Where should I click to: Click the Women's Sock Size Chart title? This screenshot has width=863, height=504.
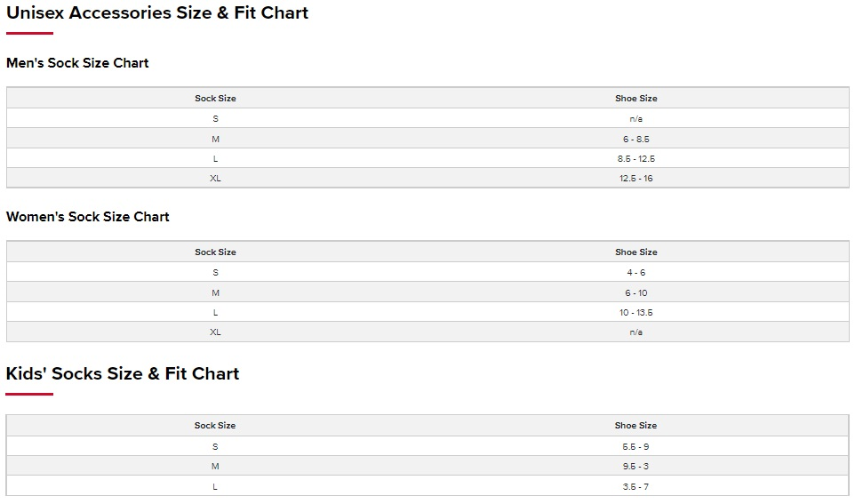click(x=87, y=217)
